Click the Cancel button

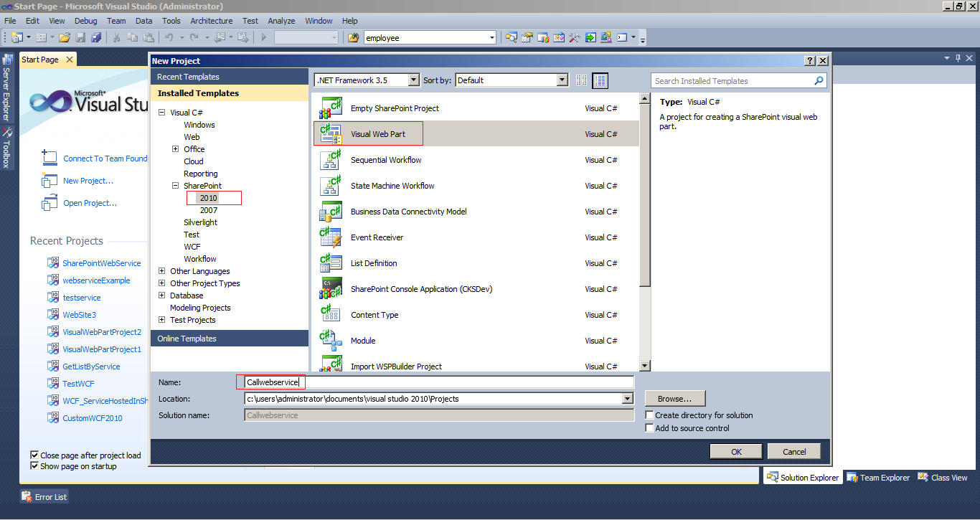(794, 452)
